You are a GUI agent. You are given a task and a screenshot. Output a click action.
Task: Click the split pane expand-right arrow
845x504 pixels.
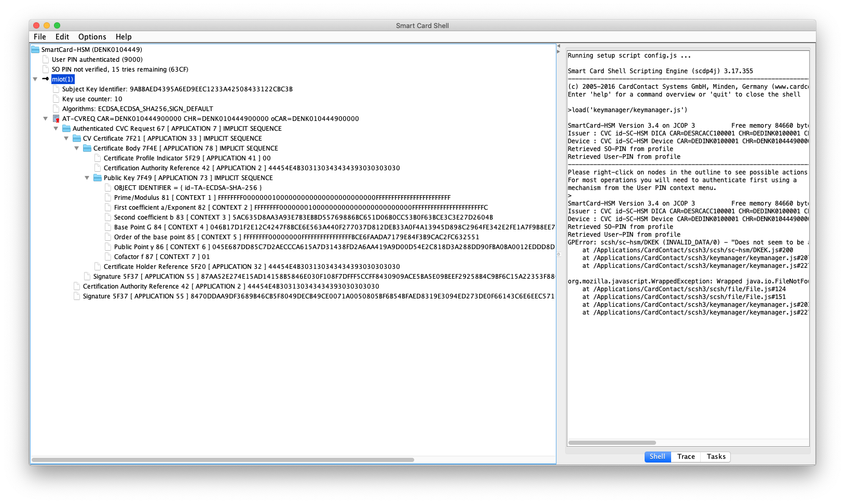pyautogui.click(x=558, y=51)
